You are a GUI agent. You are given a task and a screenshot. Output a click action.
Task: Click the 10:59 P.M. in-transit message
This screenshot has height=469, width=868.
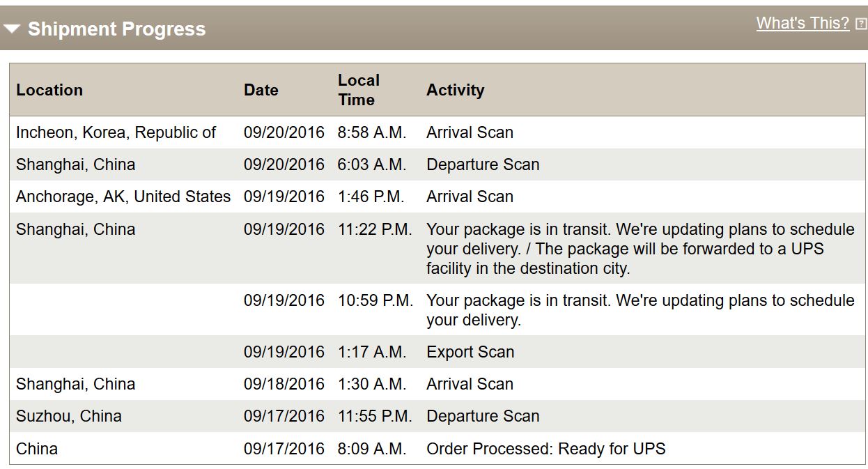pos(640,310)
